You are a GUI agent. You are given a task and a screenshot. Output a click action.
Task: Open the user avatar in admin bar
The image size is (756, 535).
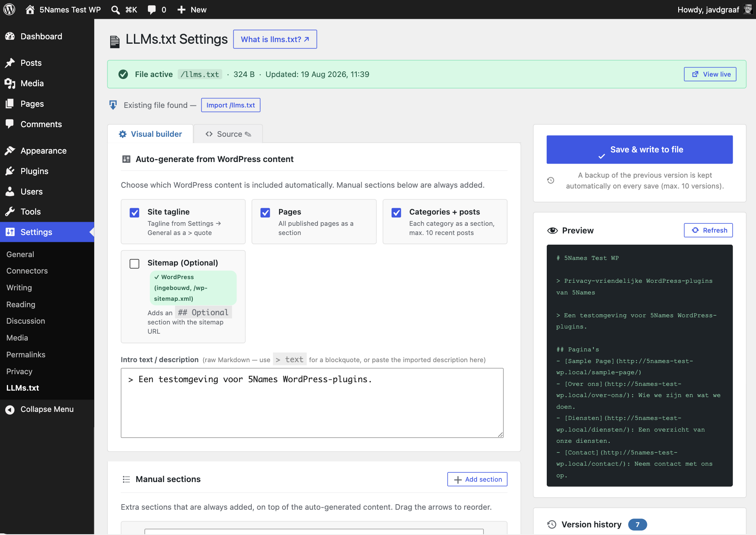[748, 9]
